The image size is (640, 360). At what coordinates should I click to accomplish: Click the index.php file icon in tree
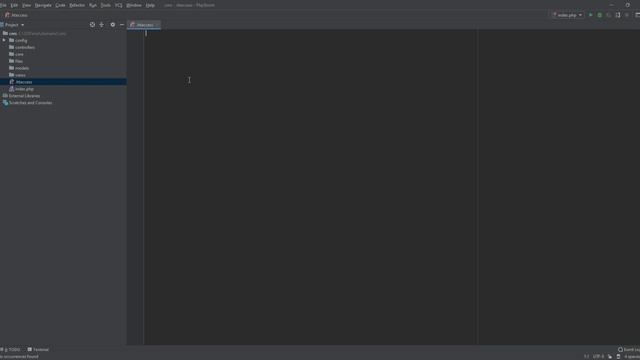tap(11, 89)
